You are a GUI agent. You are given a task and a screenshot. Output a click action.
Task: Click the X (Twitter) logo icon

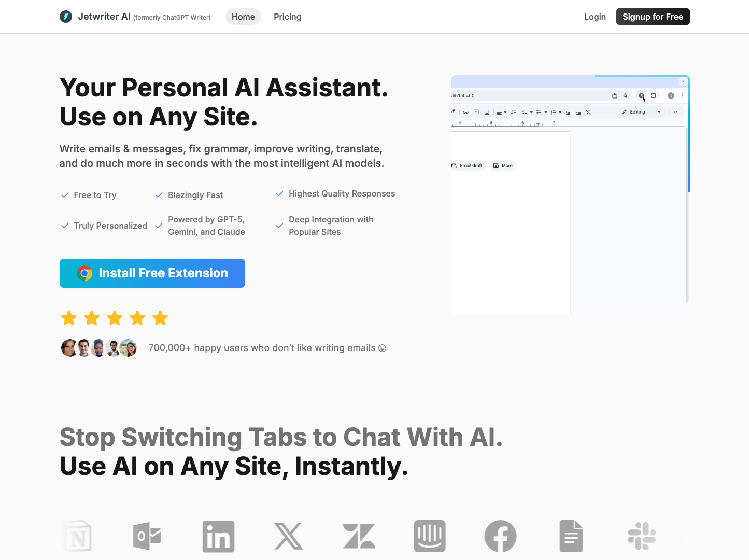pyautogui.click(x=289, y=536)
